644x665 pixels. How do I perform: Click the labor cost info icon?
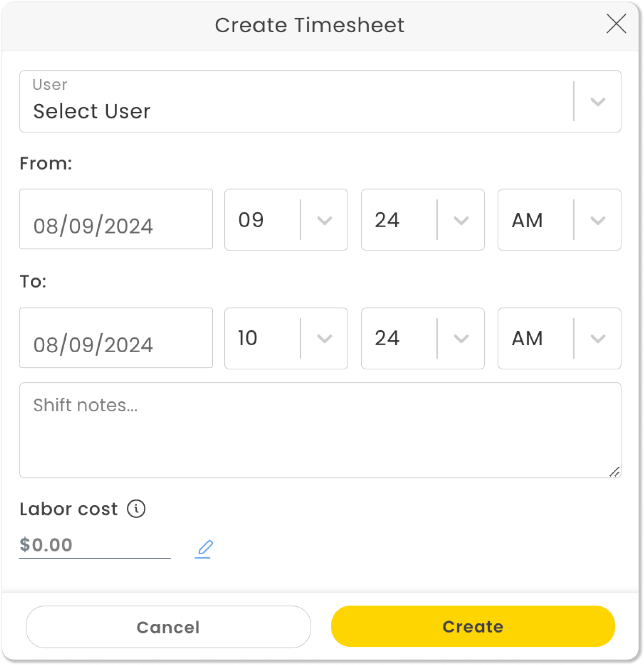pos(136,509)
